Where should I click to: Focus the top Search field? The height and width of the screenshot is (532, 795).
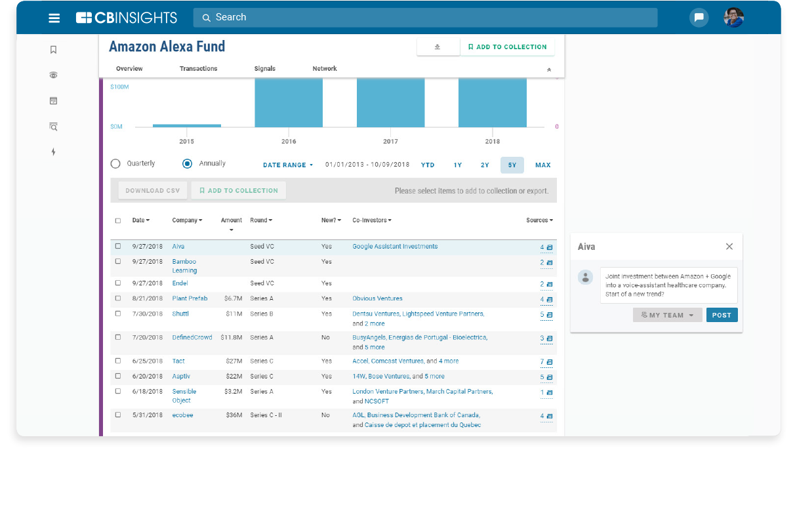click(x=425, y=18)
